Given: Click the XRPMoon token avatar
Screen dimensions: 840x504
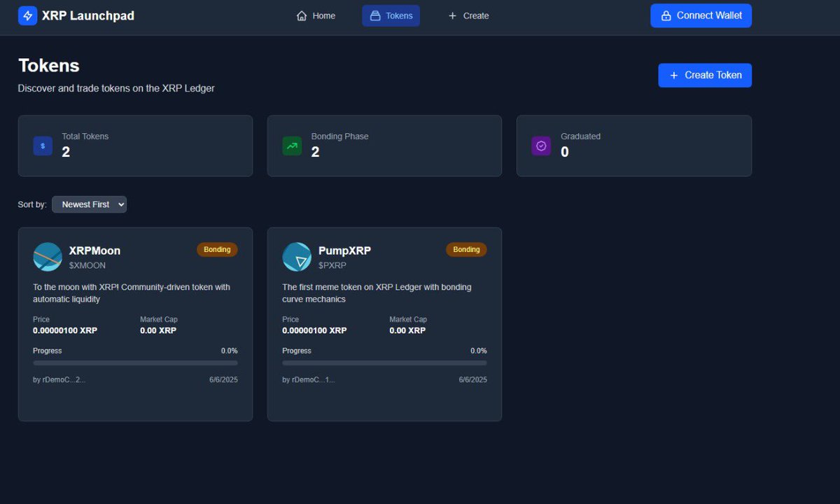Looking at the screenshot, I should [x=48, y=257].
